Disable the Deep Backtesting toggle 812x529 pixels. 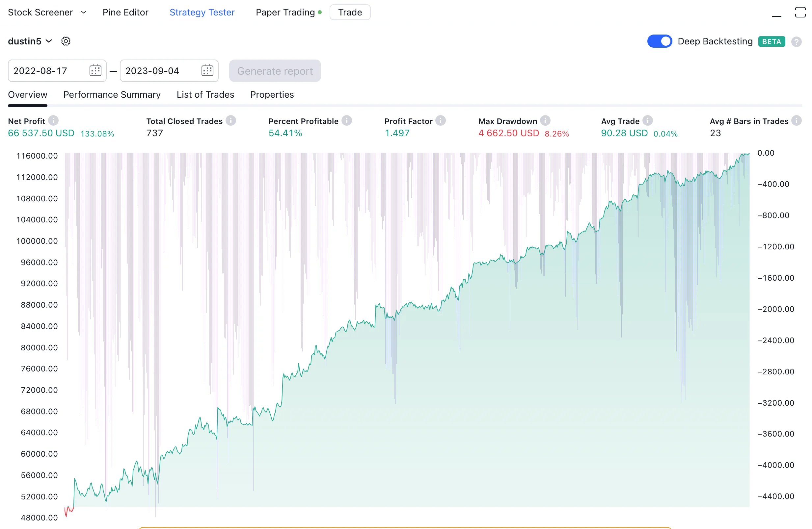coord(660,41)
